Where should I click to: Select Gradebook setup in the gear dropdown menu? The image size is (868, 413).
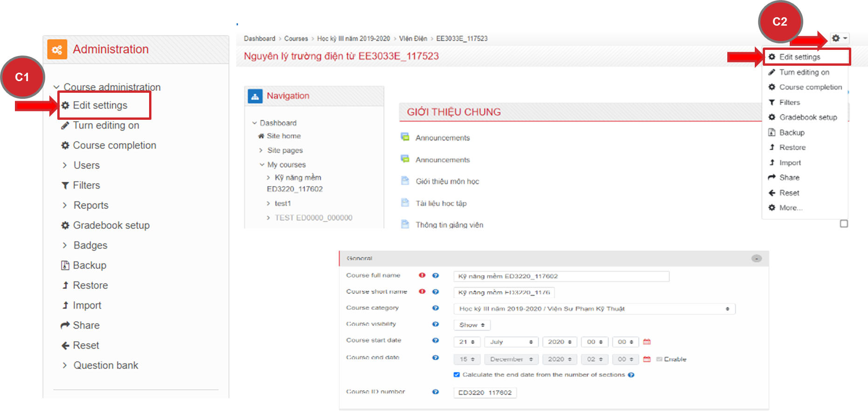coord(808,117)
